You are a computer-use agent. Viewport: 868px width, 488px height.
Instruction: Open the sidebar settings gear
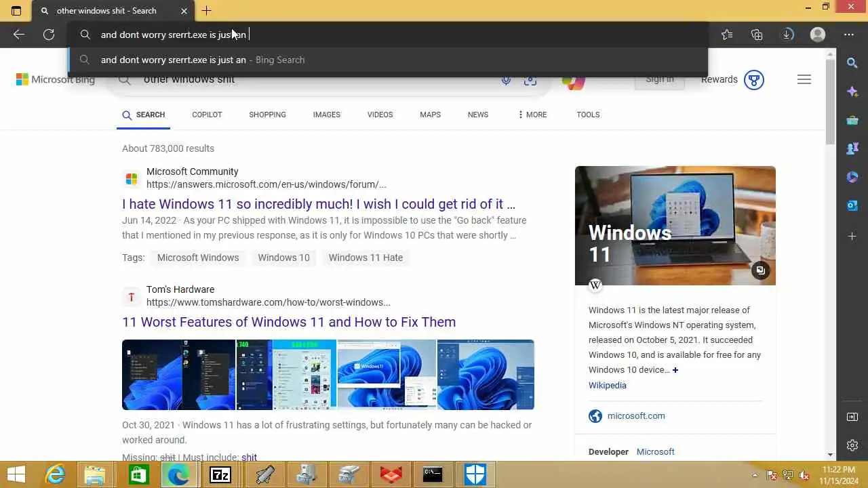[x=852, y=445]
